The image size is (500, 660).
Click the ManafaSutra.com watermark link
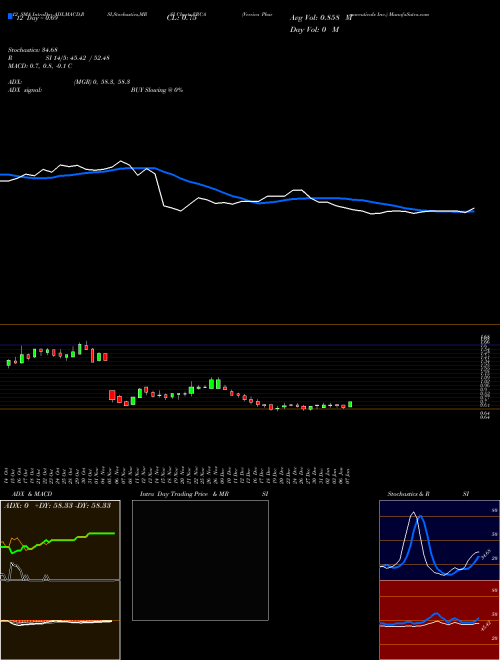point(410,14)
